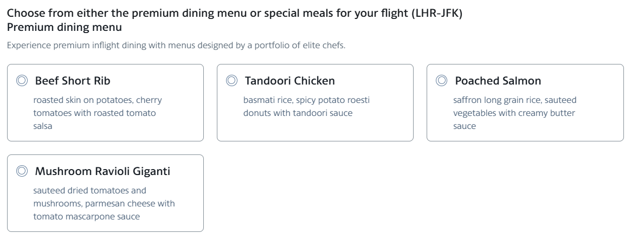Image resolution: width=644 pixels, height=233 pixels.
Task: Click the Tandoori Chicken title label
Action: (290, 81)
